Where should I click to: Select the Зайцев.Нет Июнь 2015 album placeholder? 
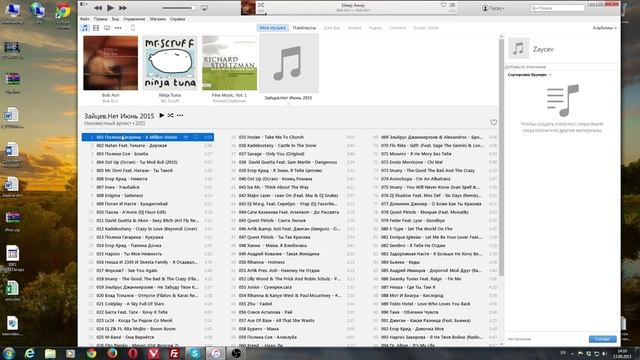click(289, 64)
